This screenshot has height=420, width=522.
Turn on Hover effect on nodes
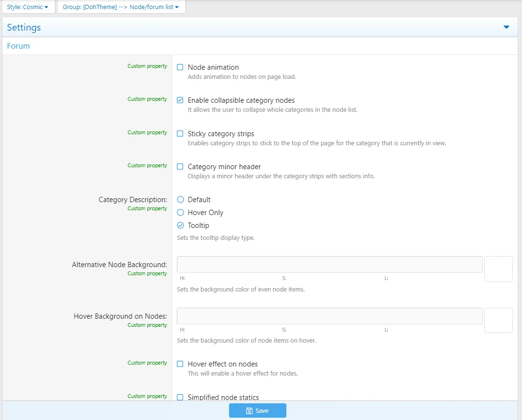pos(180,364)
